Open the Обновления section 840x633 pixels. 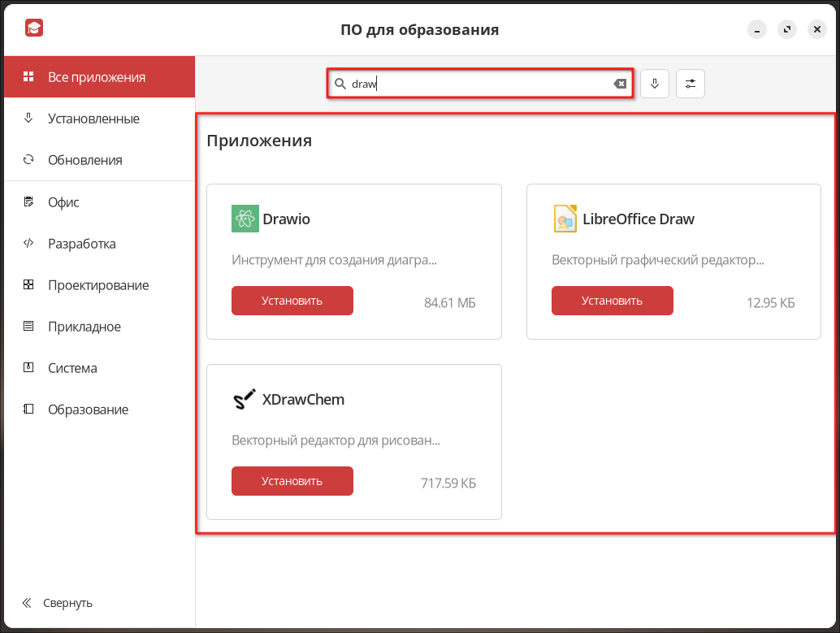pos(84,160)
